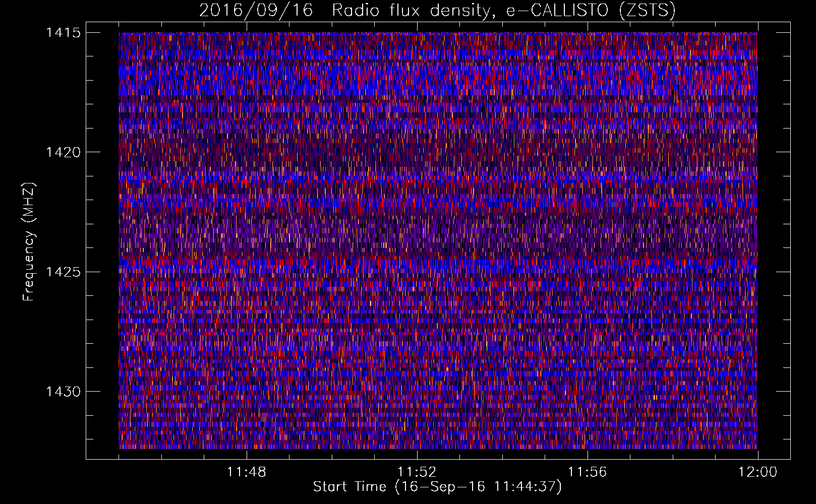Viewport: 816px width, 504px height.
Task: Click the 'e-CALLISTO (ZSTS)' station label
Action: [591, 11]
